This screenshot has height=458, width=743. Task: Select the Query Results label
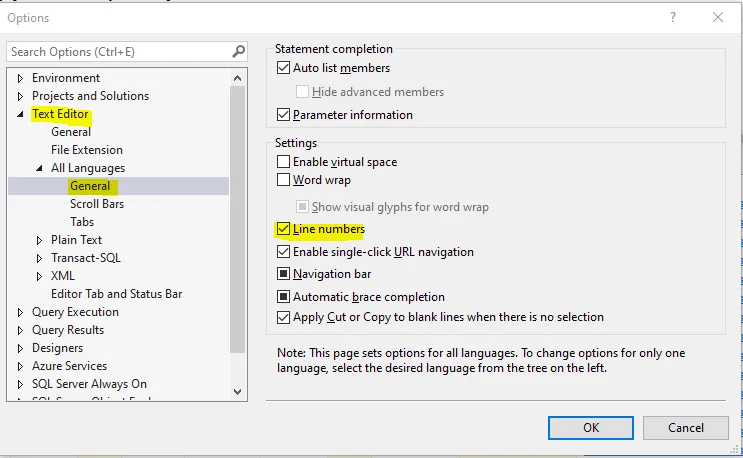pos(68,330)
